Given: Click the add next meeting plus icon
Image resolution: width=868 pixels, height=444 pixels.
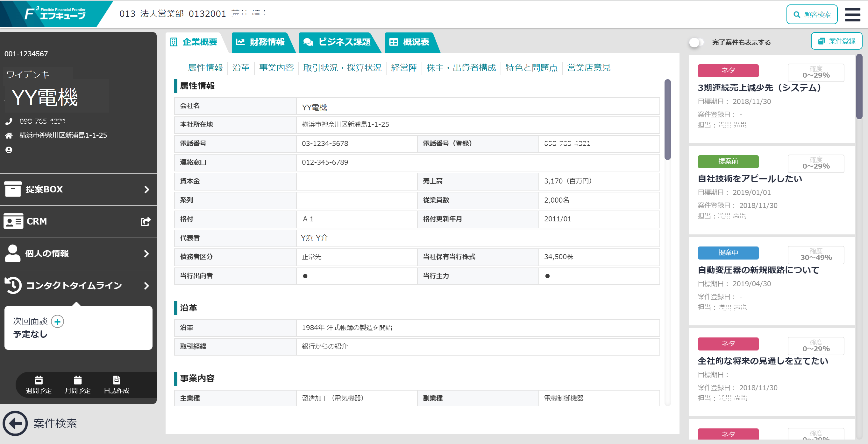Looking at the screenshot, I should (x=58, y=322).
